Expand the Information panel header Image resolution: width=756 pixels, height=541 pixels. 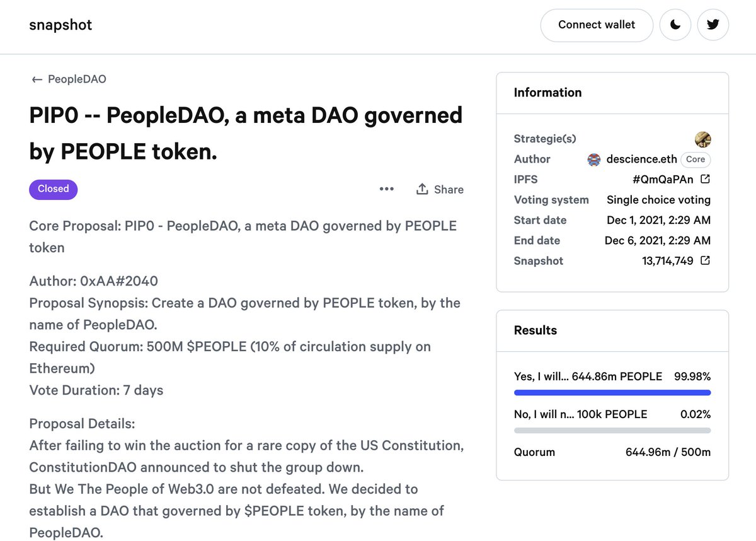547,92
